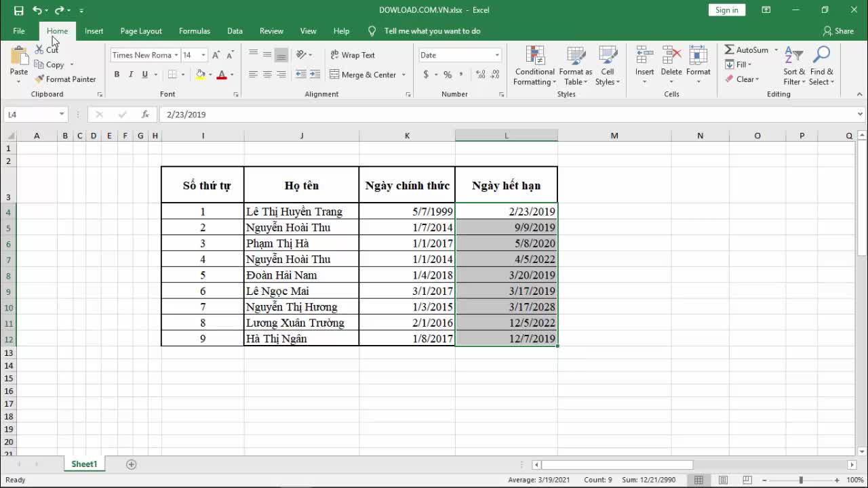Toggle Wrap Text

coord(353,55)
